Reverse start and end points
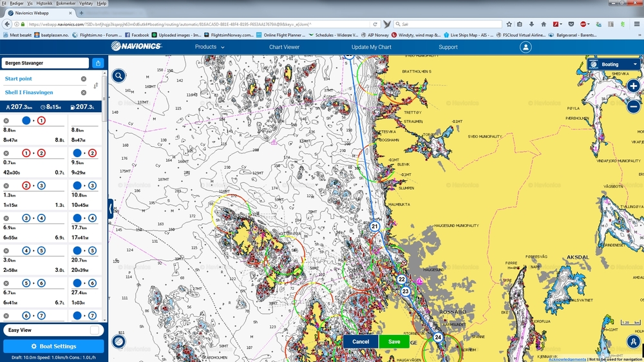Viewport: 644px width, 362px height. 96,86
